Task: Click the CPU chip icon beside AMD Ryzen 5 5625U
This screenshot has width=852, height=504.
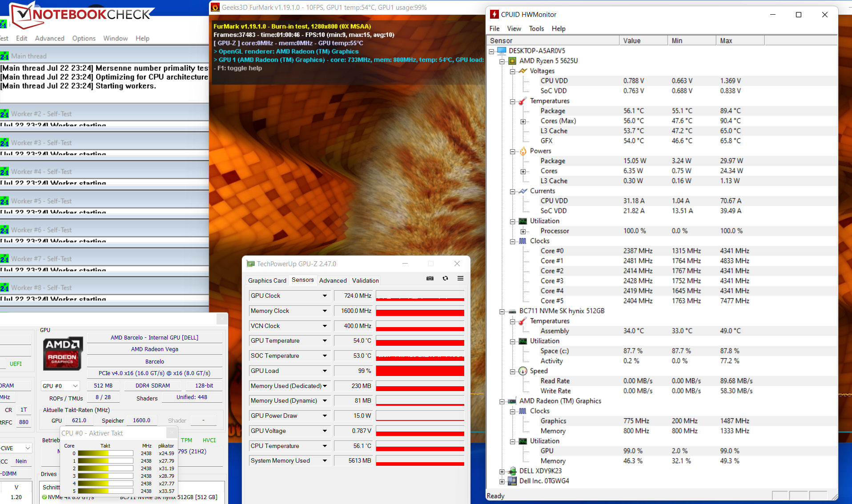Action: 512,61
